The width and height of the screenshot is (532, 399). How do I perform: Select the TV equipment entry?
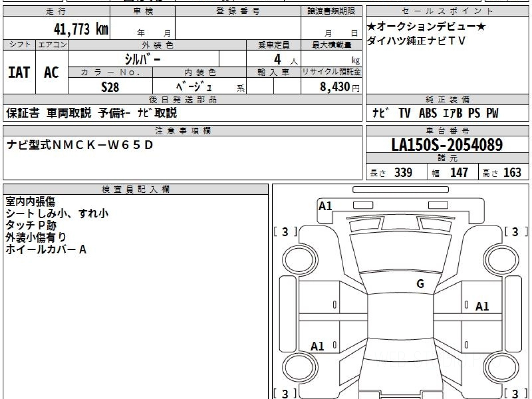click(404, 113)
